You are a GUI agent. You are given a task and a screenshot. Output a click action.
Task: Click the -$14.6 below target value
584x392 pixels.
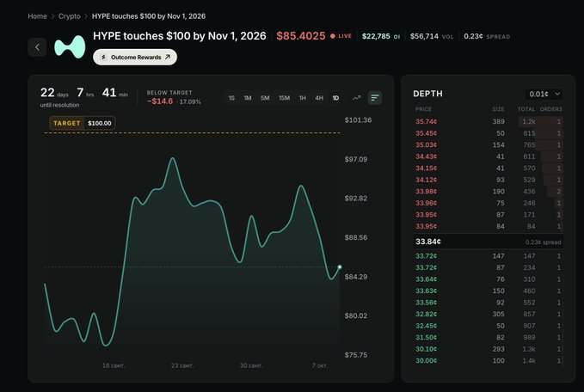[x=160, y=101]
